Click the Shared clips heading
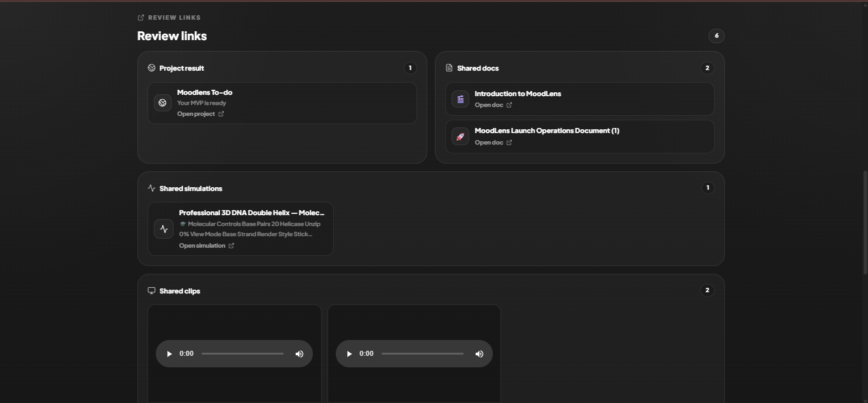868x403 pixels. pos(180,291)
